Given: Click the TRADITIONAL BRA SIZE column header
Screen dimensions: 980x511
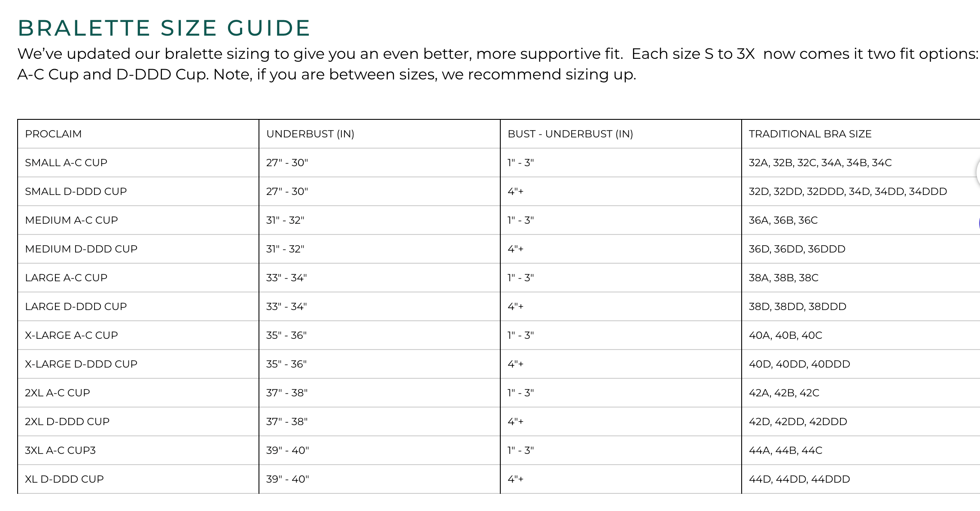Looking at the screenshot, I should pyautogui.click(x=810, y=134).
